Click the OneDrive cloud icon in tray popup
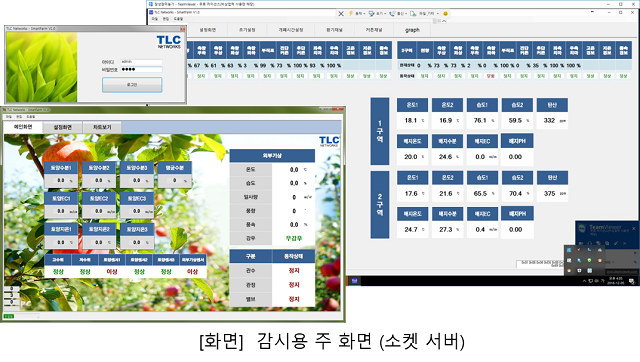This screenshot has height=362, width=640. click(x=600, y=250)
